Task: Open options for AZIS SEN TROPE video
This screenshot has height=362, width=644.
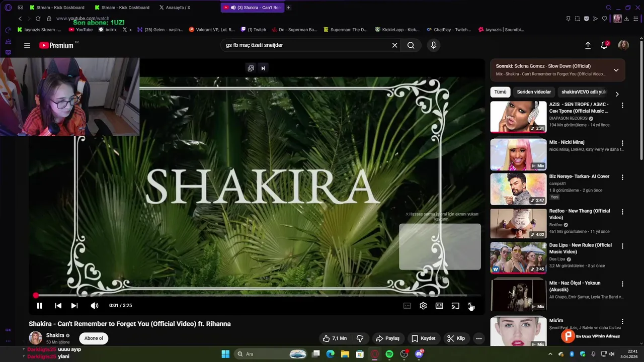Action: click(x=622, y=106)
